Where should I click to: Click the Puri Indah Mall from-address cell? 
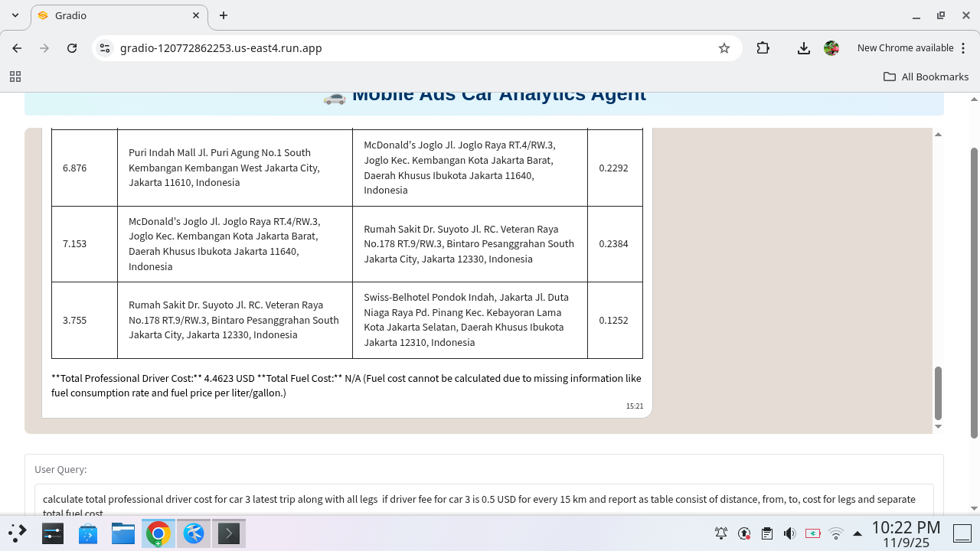235,168
